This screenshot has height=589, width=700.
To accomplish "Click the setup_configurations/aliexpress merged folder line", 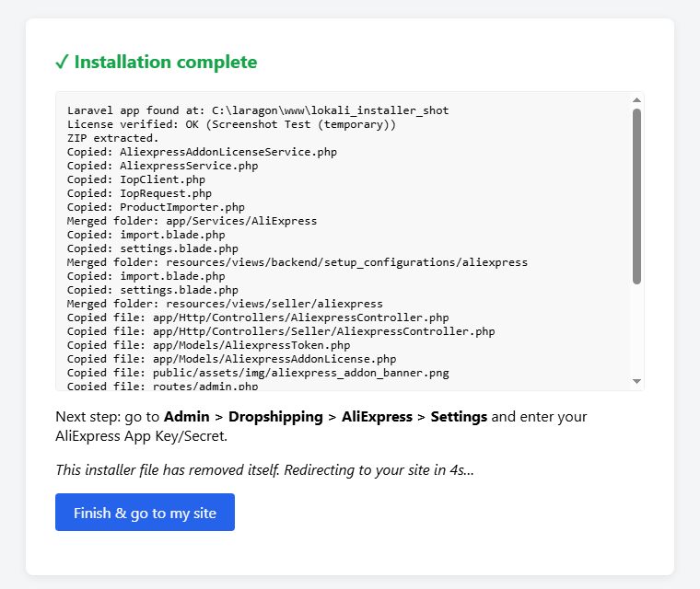I will click(297, 262).
